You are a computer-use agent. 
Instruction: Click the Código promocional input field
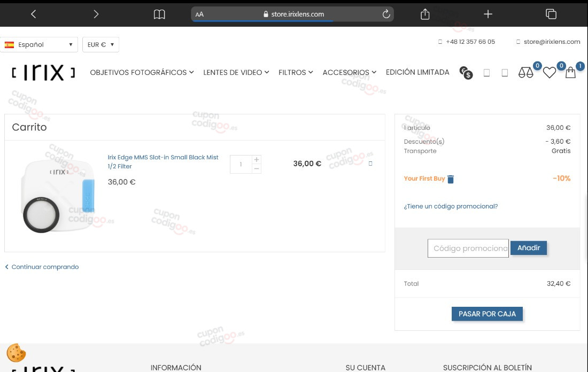[468, 248]
